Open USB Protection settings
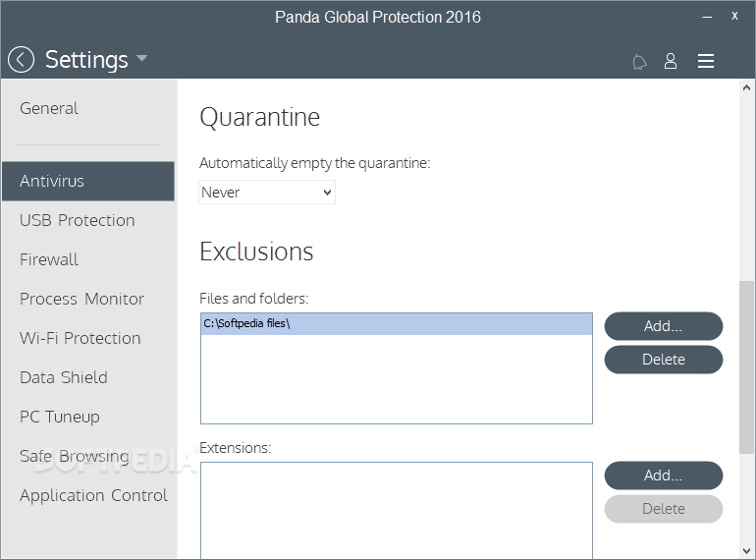Viewport: 756px width, 560px height. point(78,220)
